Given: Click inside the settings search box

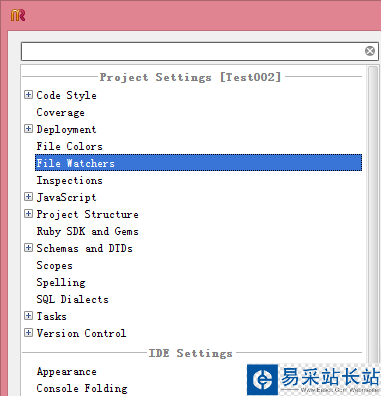Looking at the screenshot, I should [x=193, y=51].
